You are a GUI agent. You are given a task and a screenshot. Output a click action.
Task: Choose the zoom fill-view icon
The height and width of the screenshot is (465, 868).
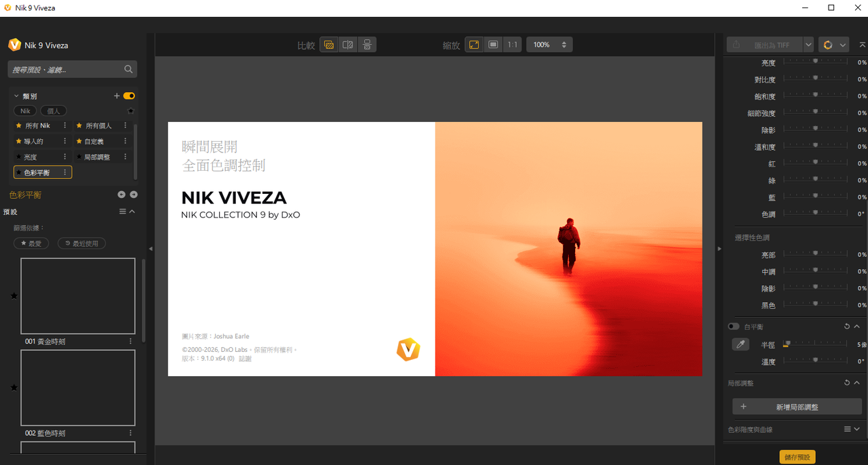coord(493,45)
